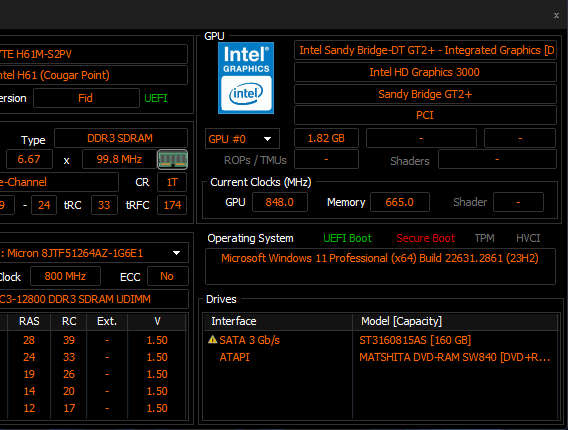Click the RC column header
Screen dimensions: 568x430
coord(69,321)
